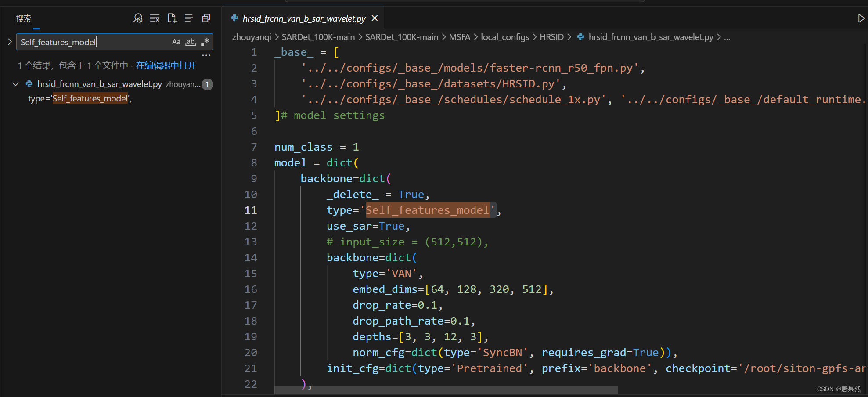Expand the breadcrumb ellipsis after the filename
Screen dimensions: 868x397
(727, 37)
